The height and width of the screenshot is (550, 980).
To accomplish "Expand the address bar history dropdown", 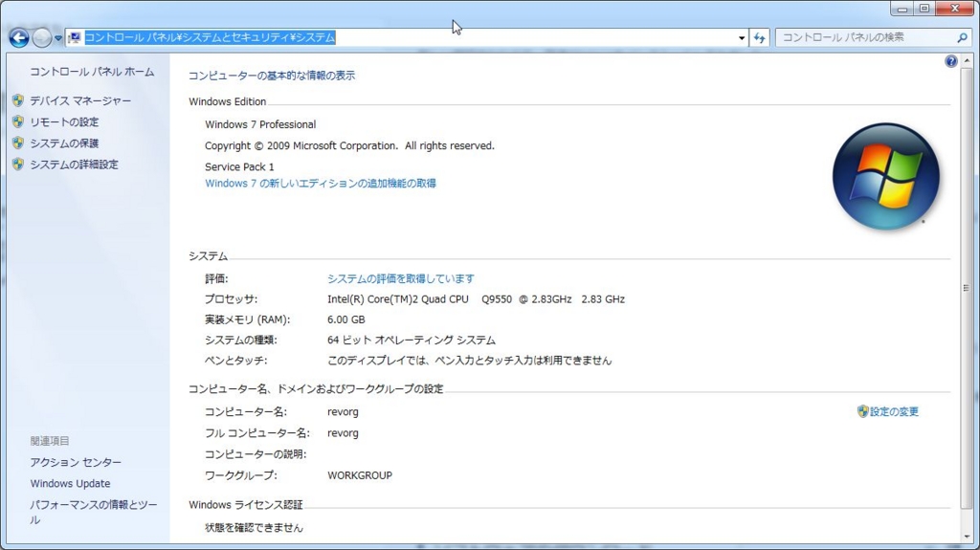I will click(x=742, y=38).
